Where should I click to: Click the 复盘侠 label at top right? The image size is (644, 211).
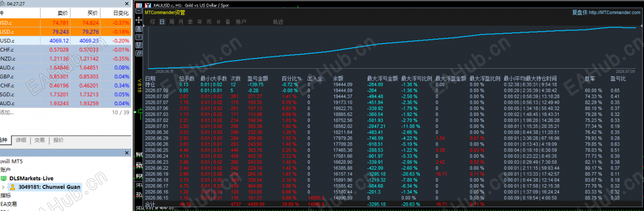pyautogui.click(x=579, y=12)
